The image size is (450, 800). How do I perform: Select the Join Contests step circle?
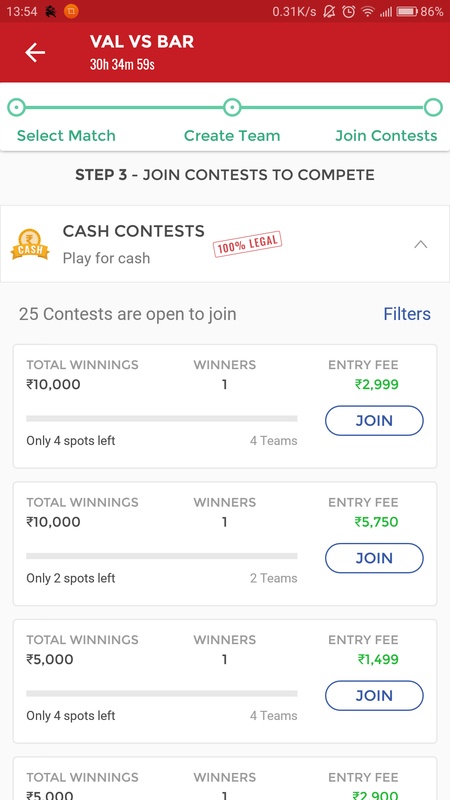[x=433, y=108]
